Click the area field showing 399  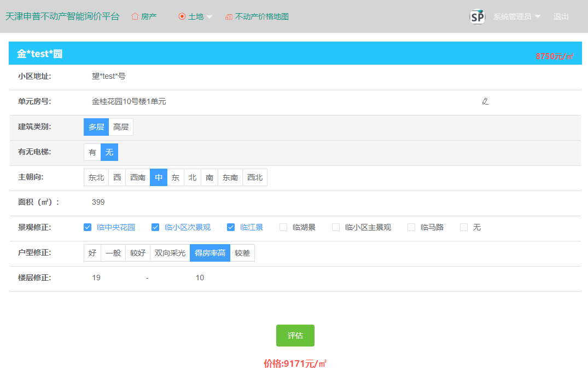[x=98, y=202]
